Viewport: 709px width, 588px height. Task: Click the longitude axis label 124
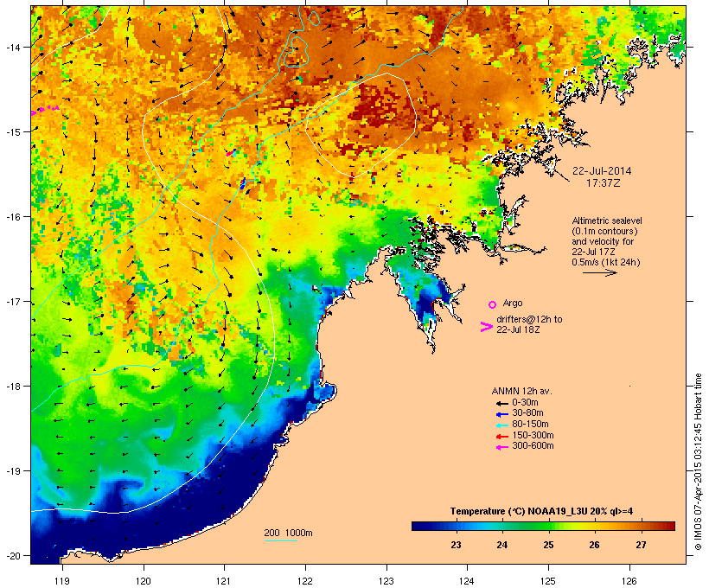(467, 581)
